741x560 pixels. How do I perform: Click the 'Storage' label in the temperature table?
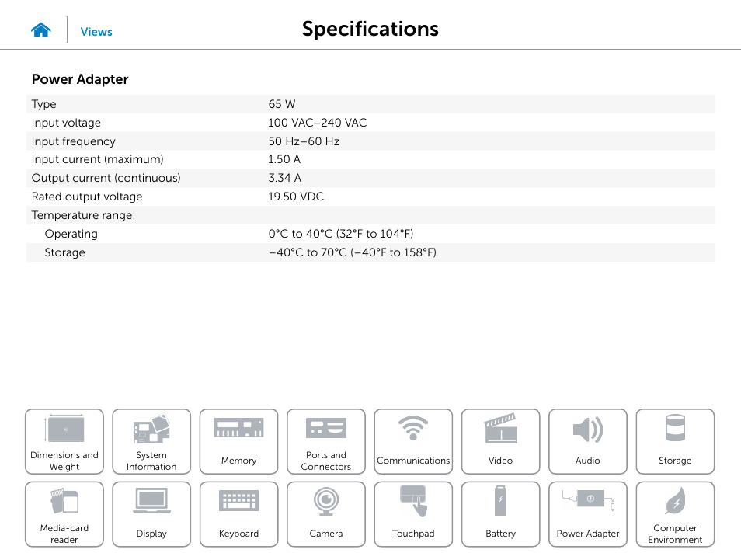(x=64, y=252)
